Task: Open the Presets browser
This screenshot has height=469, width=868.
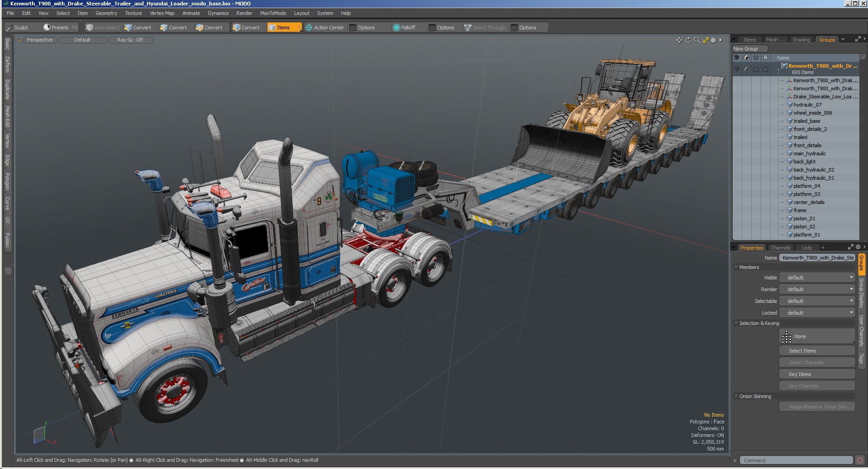Action: pyautogui.click(x=60, y=28)
